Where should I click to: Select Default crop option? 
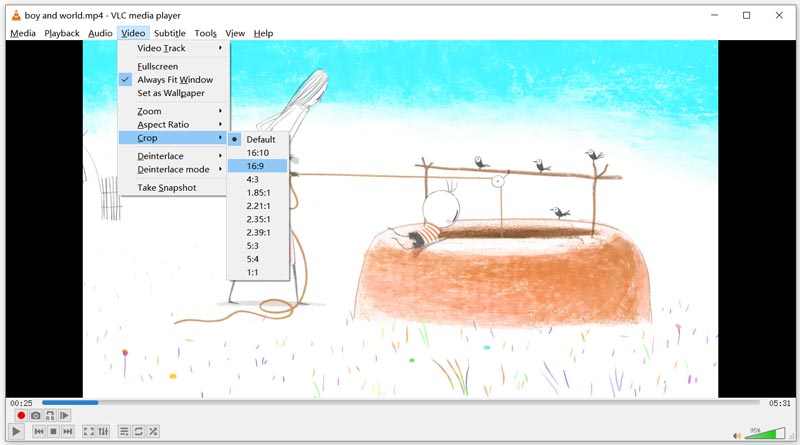[258, 139]
